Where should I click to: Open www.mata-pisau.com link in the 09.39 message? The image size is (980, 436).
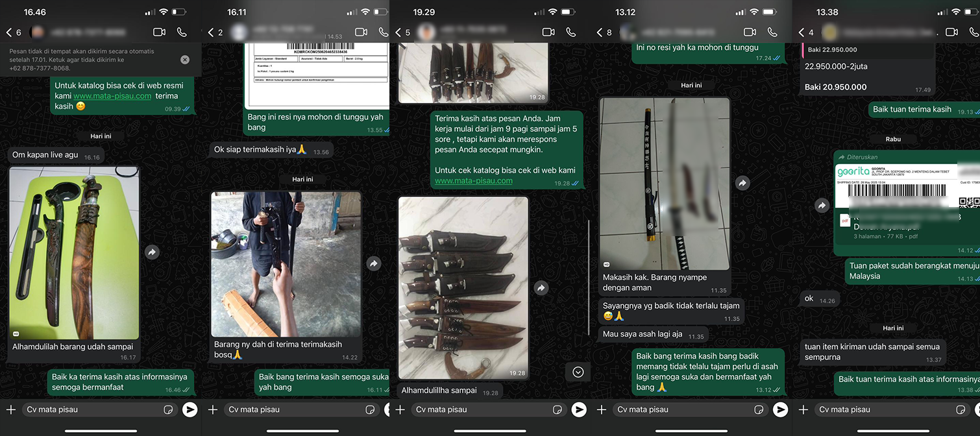click(x=112, y=96)
